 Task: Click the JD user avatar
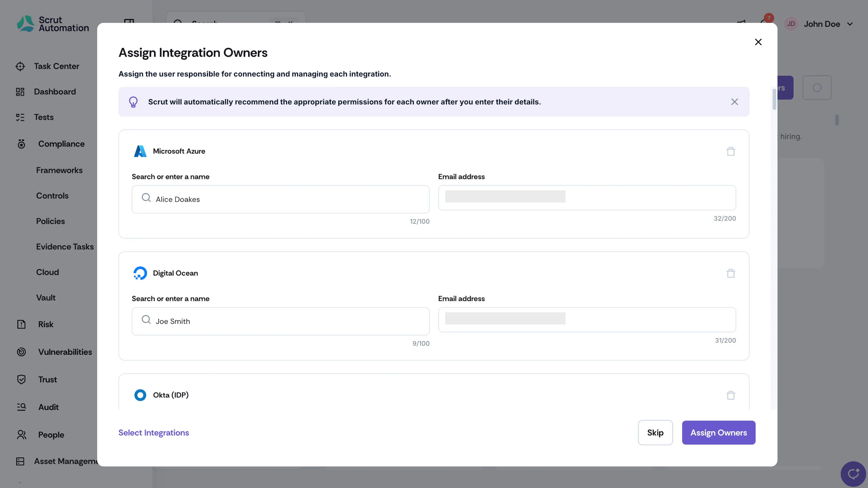[791, 24]
